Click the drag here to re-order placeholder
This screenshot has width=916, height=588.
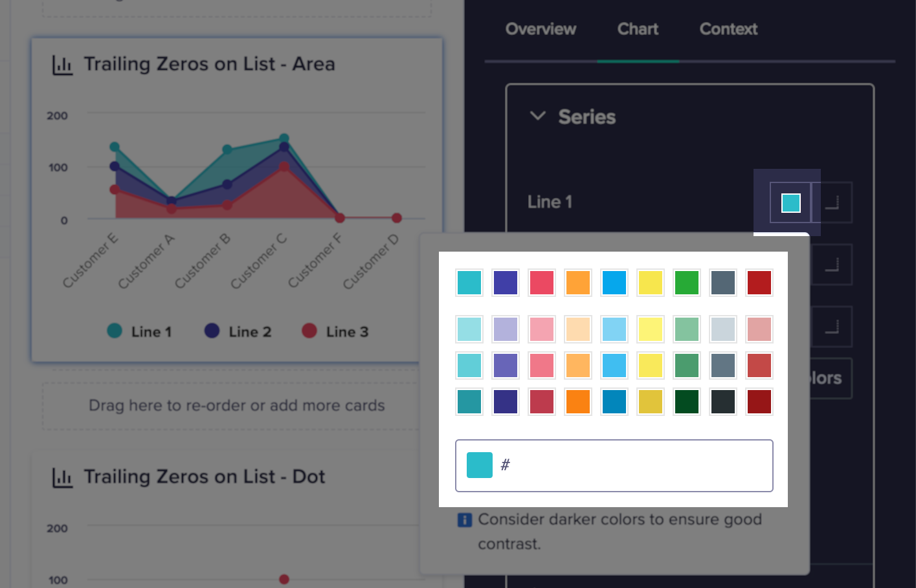point(236,406)
